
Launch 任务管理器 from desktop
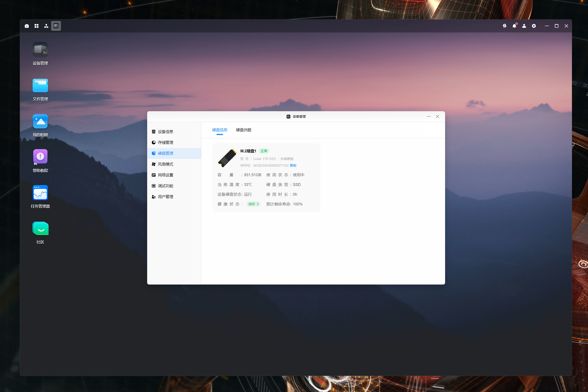tap(40, 193)
